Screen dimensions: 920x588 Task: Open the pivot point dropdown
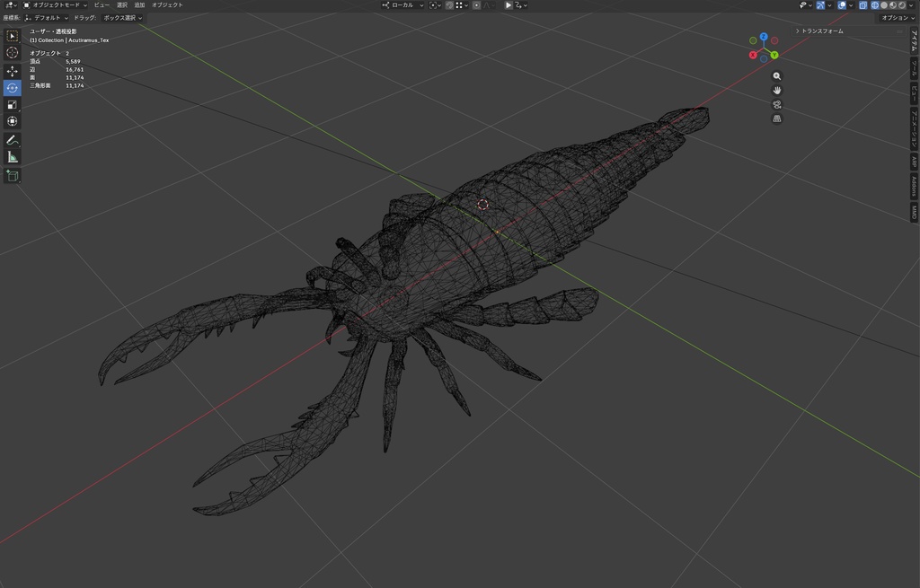(x=436, y=4)
